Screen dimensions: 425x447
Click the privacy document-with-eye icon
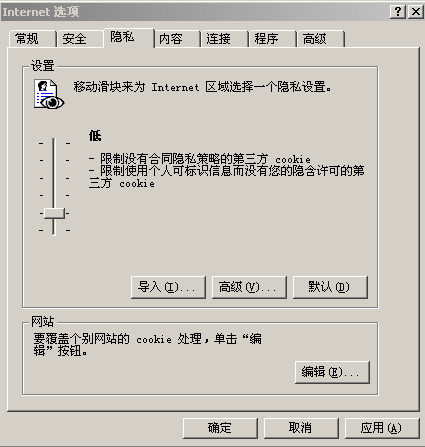pos(49,94)
